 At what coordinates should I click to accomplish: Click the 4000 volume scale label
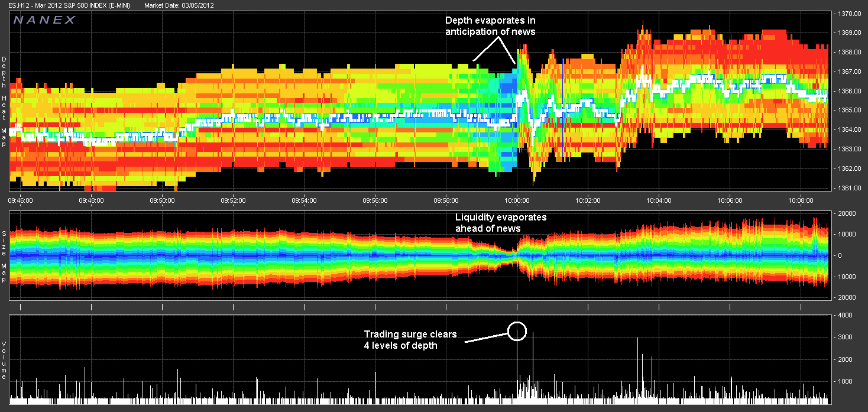click(x=843, y=316)
